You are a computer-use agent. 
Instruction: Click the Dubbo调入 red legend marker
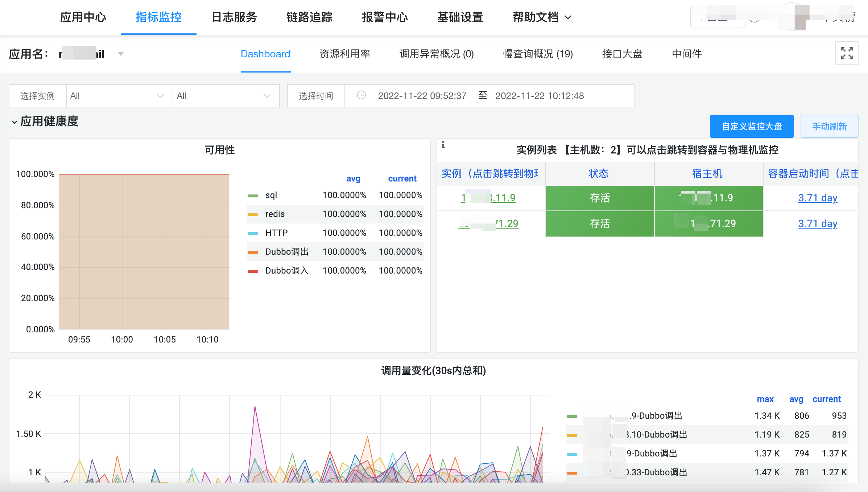pos(253,271)
